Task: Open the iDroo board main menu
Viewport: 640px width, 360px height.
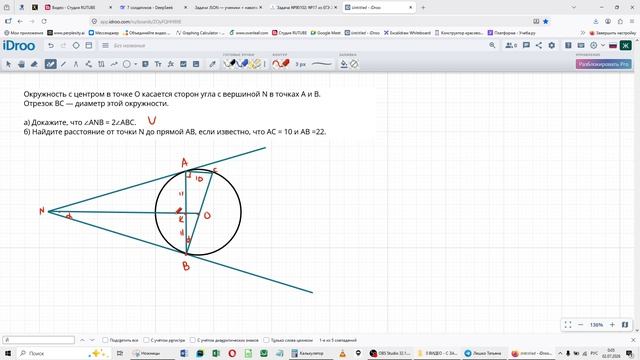Action: point(105,45)
